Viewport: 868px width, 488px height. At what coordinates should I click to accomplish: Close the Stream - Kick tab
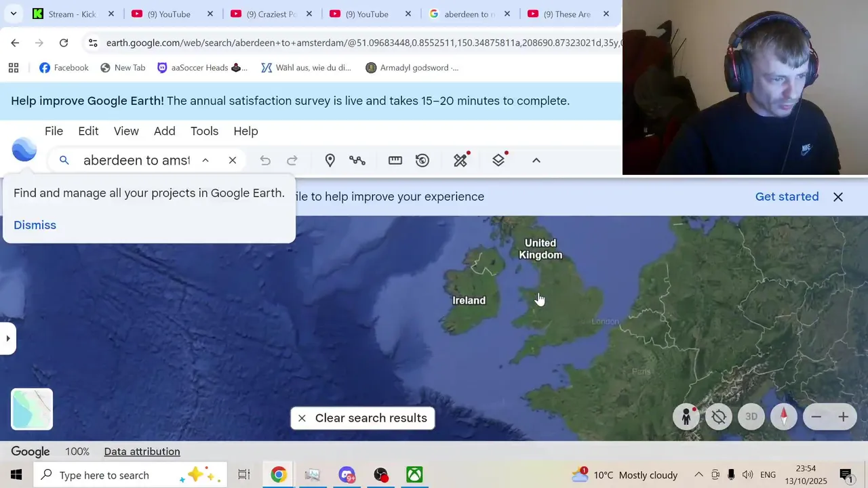tap(111, 14)
